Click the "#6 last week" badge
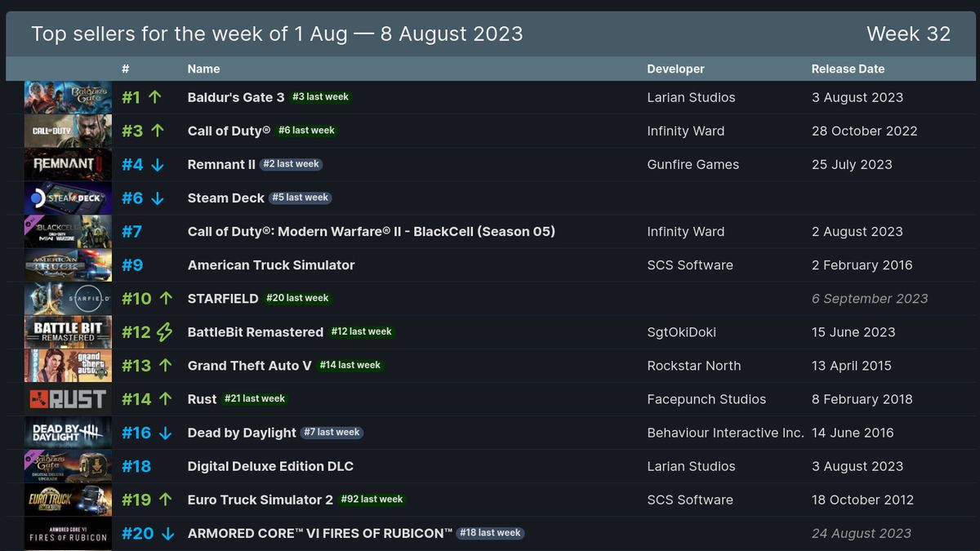The width and height of the screenshot is (980, 551). (x=307, y=130)
